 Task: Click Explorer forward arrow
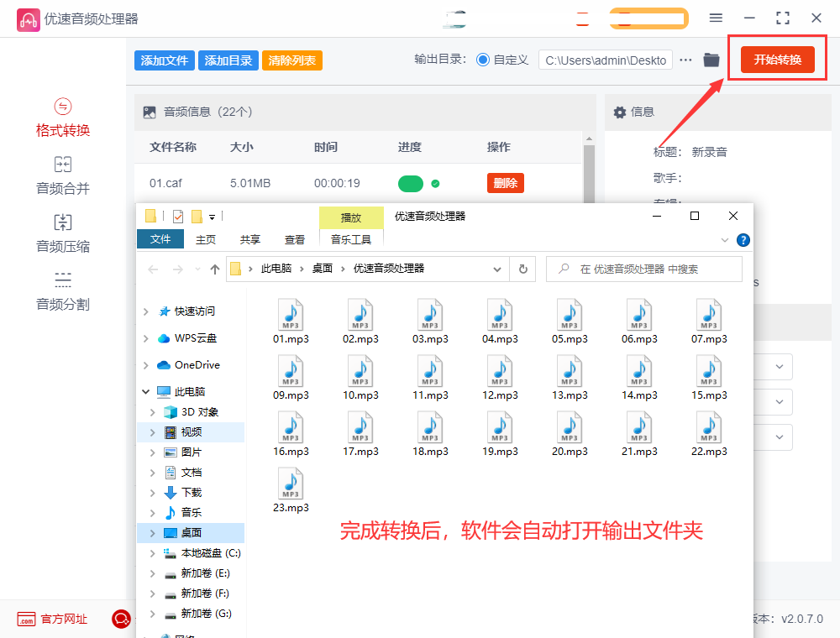[178, 269]
